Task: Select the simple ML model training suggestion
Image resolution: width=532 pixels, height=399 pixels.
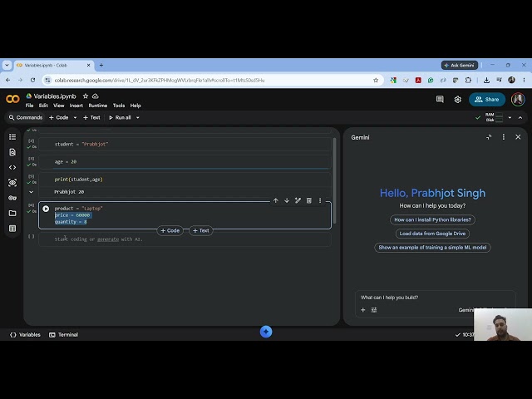Action: [x=432, y=248]
